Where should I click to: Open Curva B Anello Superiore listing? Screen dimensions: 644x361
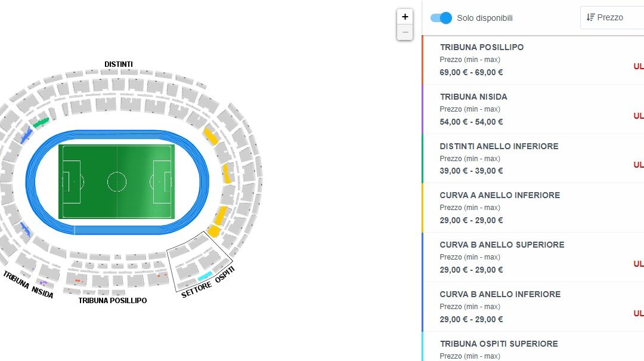tap(533, 257)
